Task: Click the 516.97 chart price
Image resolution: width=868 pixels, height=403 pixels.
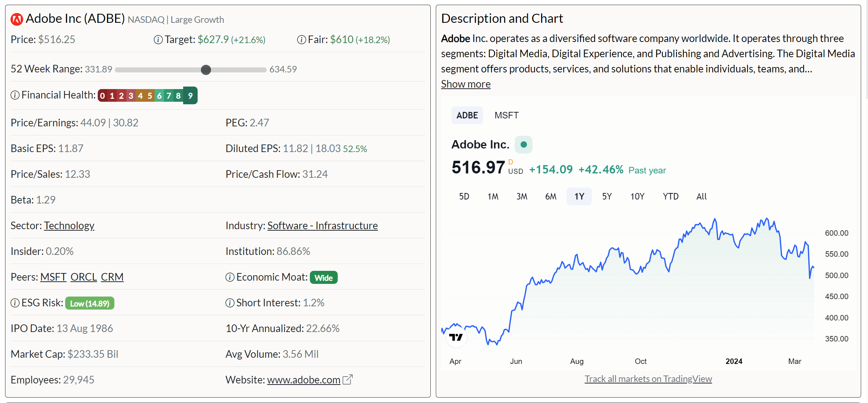Action: point(478,167)
